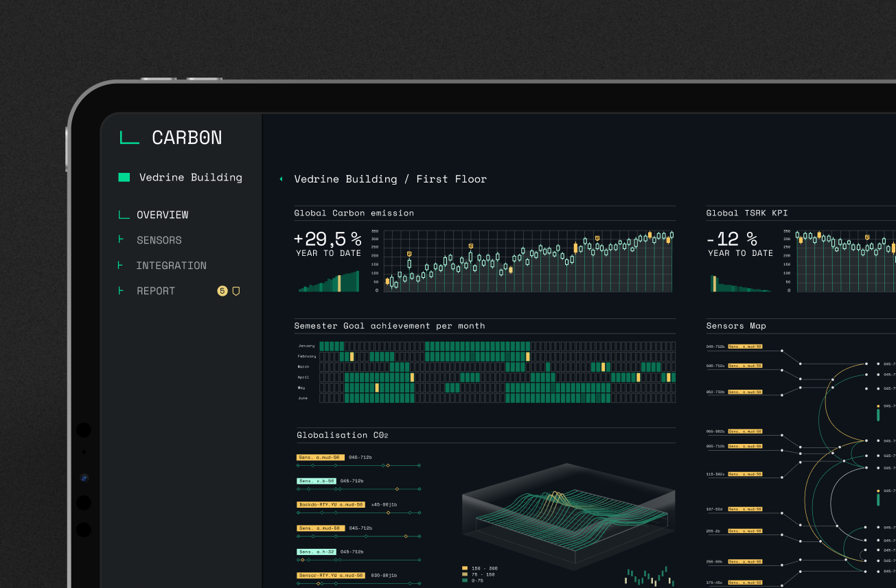The image size is (896, 588).
Task: Click the yellow cell in the March row
Action: (x=603, y=367)
